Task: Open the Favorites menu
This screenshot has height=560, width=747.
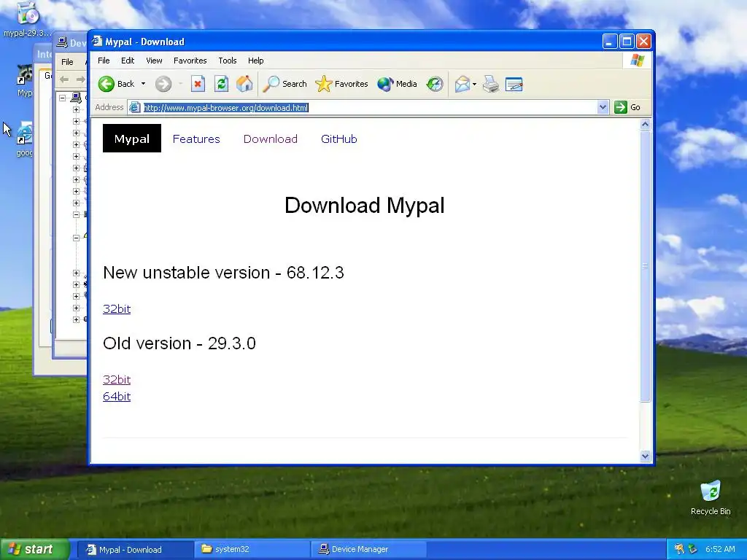Action: [x=190, y=61]
